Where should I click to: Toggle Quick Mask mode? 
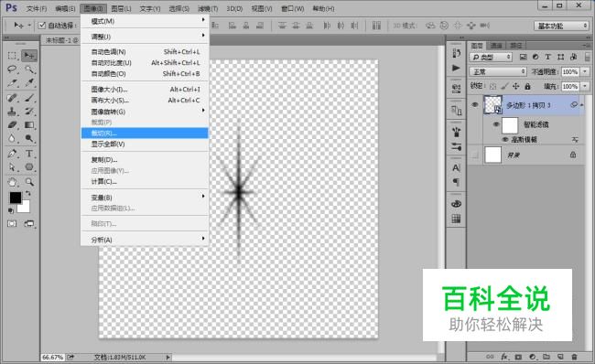click(x=12, y=224)
